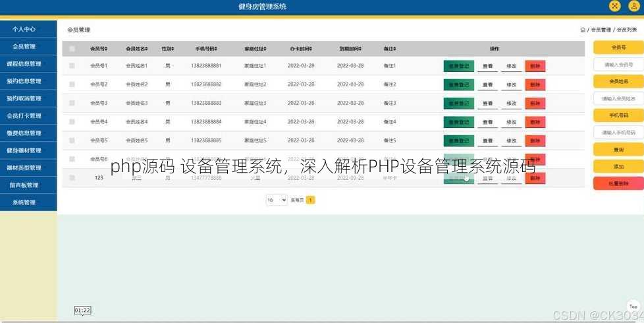Click red 删除 button for member 123
Image resolution: width=644 pixels, height=323 pixels.
click(535, 178)
